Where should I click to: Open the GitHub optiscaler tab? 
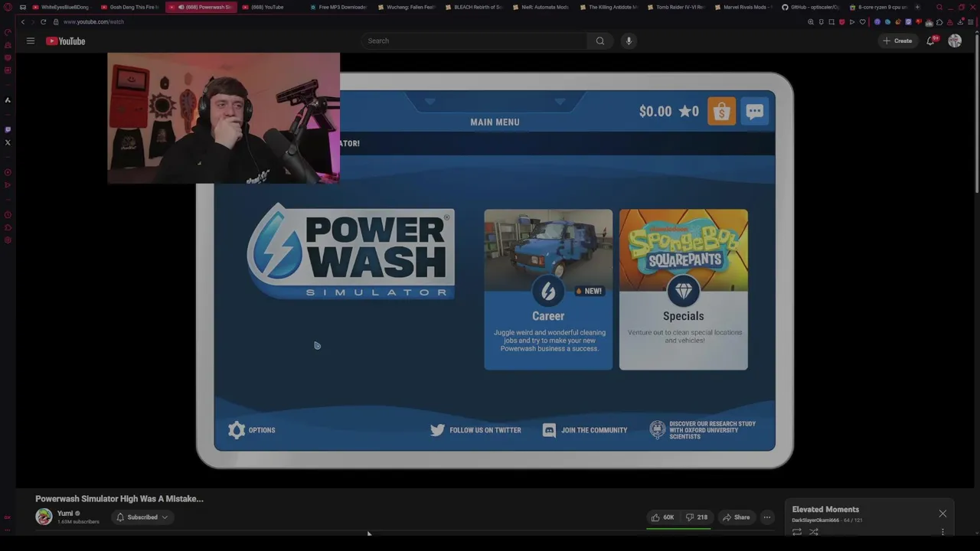point(812,7)
